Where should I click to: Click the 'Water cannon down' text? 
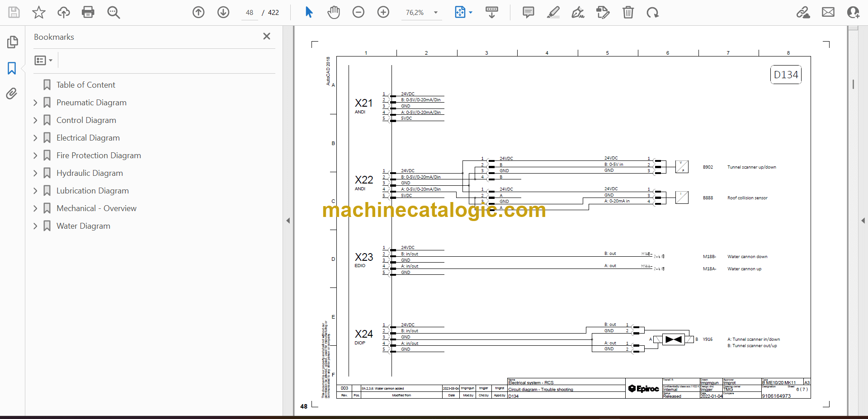tap(747, 257)
